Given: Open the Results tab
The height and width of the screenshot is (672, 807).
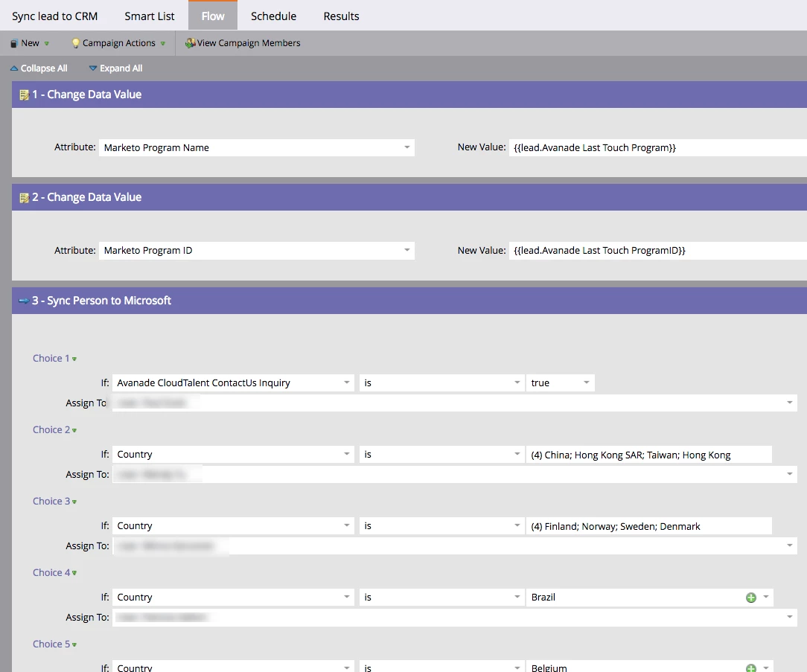Looking at the screenshot, I should pyautogui.click(x=341, y=16).
